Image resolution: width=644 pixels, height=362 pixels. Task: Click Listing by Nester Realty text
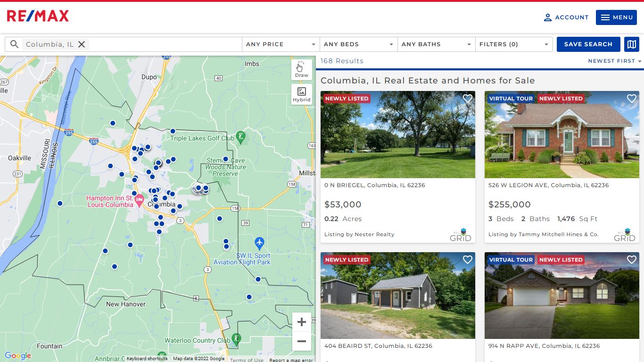click(x=359, y=234)
